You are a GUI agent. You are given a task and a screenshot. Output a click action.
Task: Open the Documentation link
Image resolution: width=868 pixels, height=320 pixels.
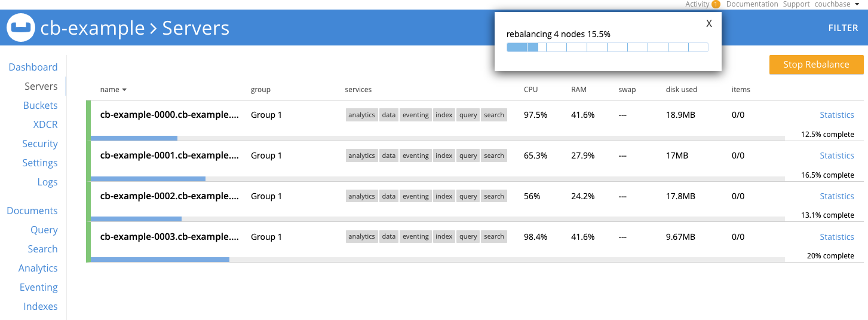click(x=752, y=4)
